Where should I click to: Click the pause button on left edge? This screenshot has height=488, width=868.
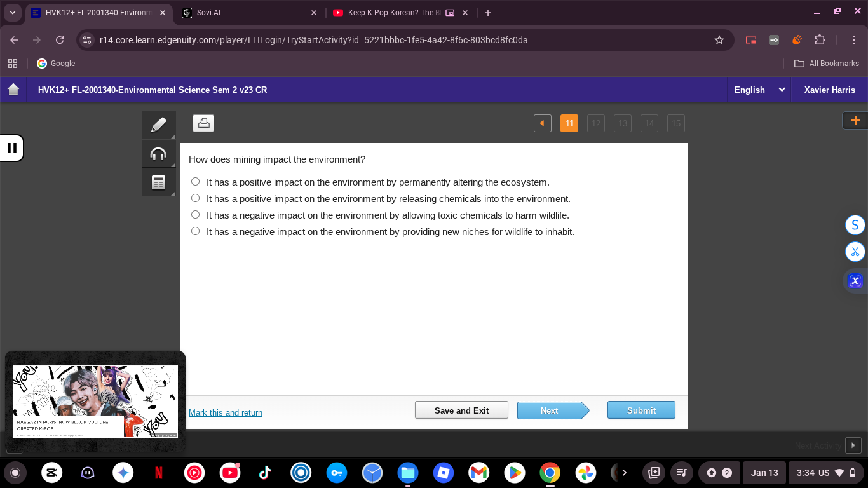click(x=11, y=148)
